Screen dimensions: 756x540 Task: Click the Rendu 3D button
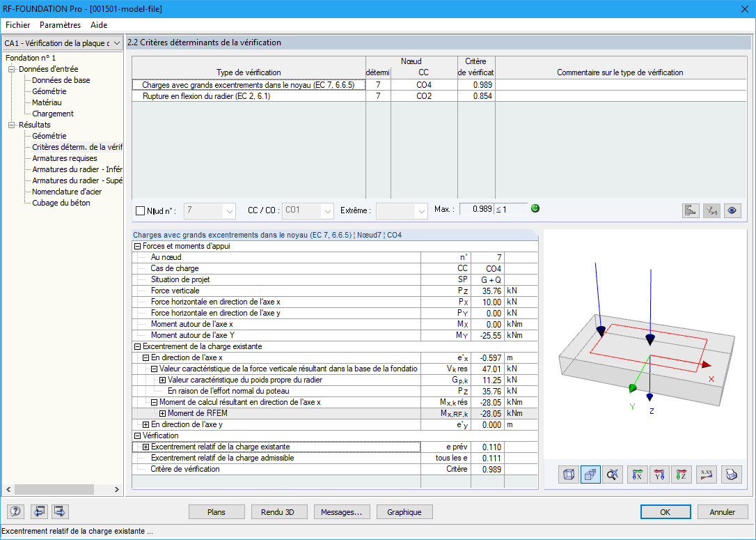click(278, 512)
